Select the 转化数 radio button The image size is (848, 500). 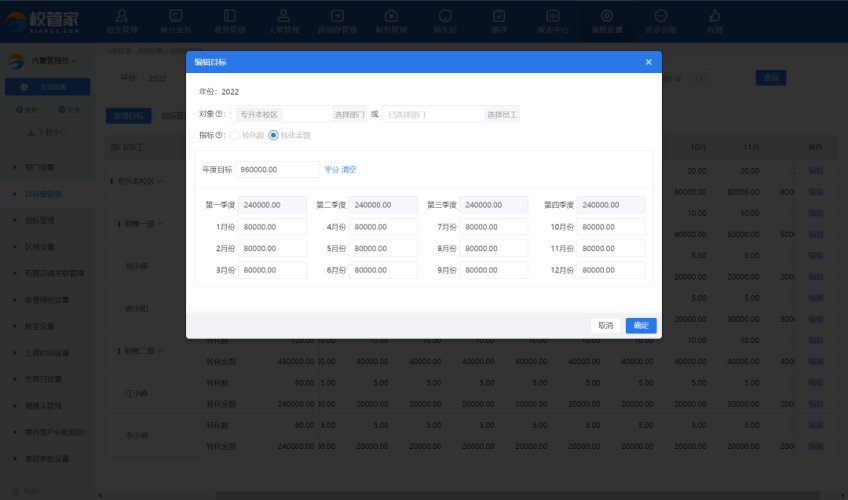click(235, 135)
